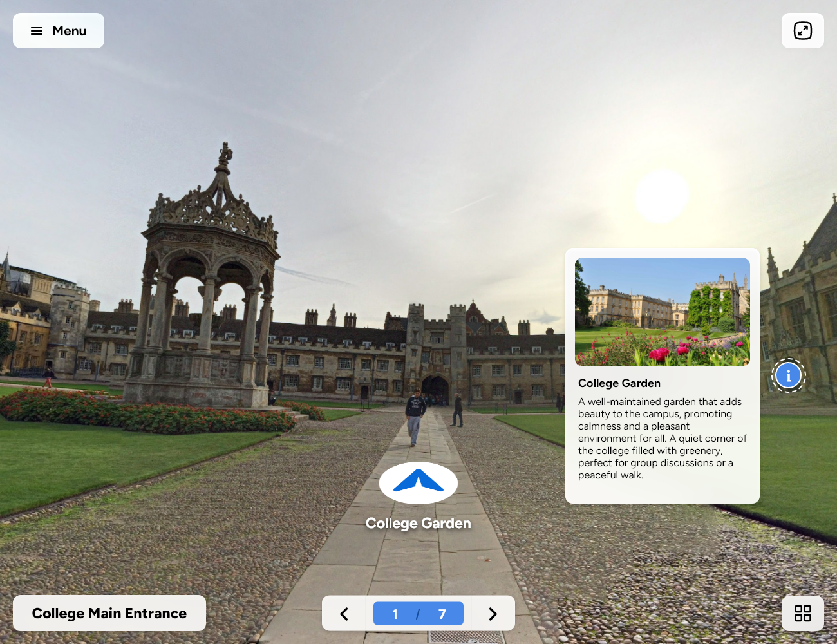Select the arrow pointing toward College Garden

point(418,482)
